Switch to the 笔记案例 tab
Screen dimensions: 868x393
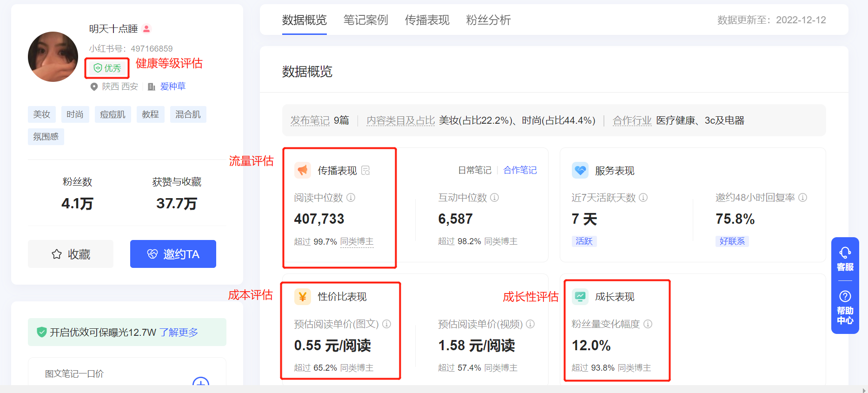click(x=365, y=20)
